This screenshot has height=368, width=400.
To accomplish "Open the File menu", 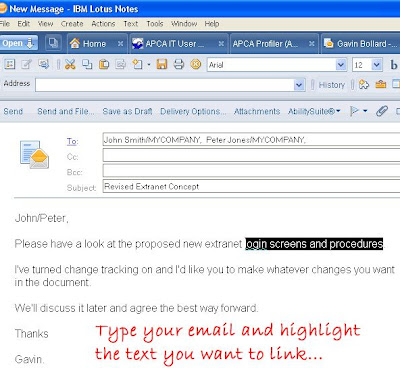I will coord(5,24).
